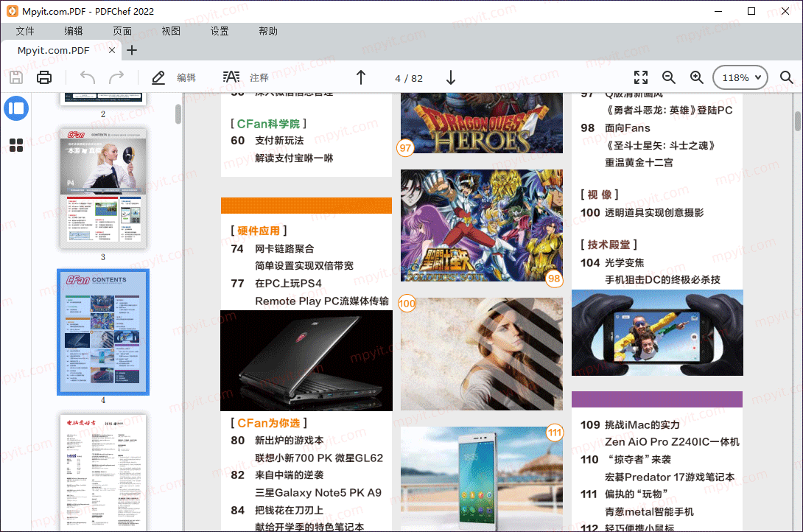803x532 pixels.
Task: Close the Mpyit.com.PDF tab
Action: point(112,50)
